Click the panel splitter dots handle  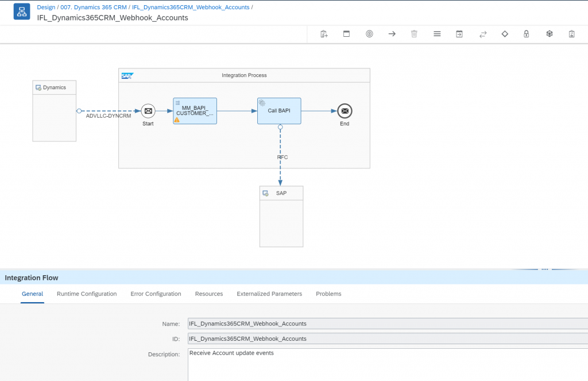pyautogui.click(x=545, y=269)
